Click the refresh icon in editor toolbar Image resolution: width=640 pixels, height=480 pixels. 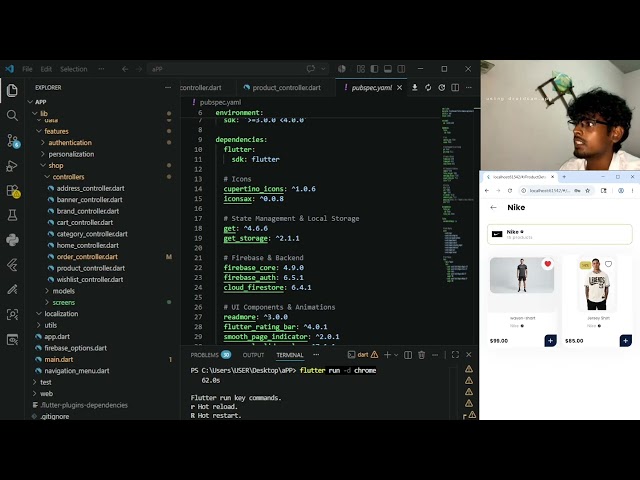coord(428,87)
